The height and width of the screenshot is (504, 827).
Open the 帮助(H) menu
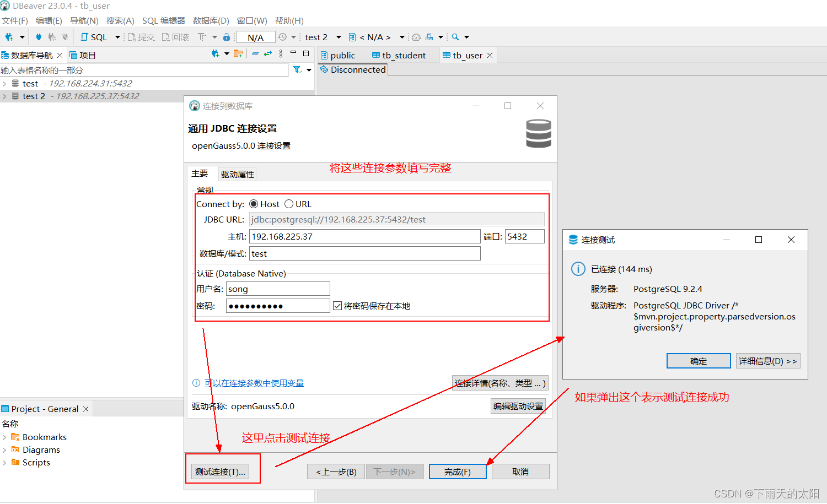pyautogui.click(x=289, y=20)
